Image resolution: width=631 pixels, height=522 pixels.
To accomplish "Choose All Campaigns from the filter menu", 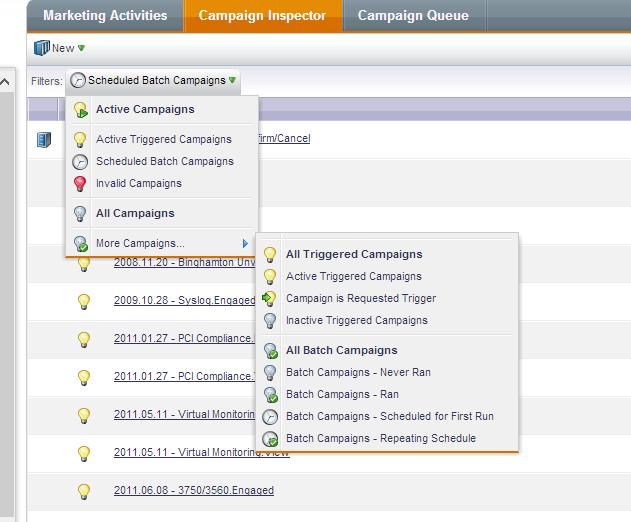I will click(x=135, y=214).
